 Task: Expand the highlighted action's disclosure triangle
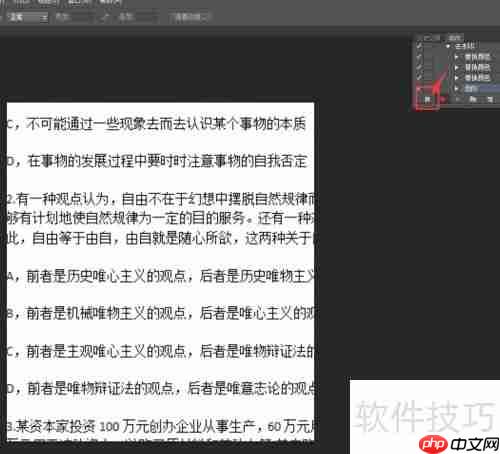pos(456,89)
